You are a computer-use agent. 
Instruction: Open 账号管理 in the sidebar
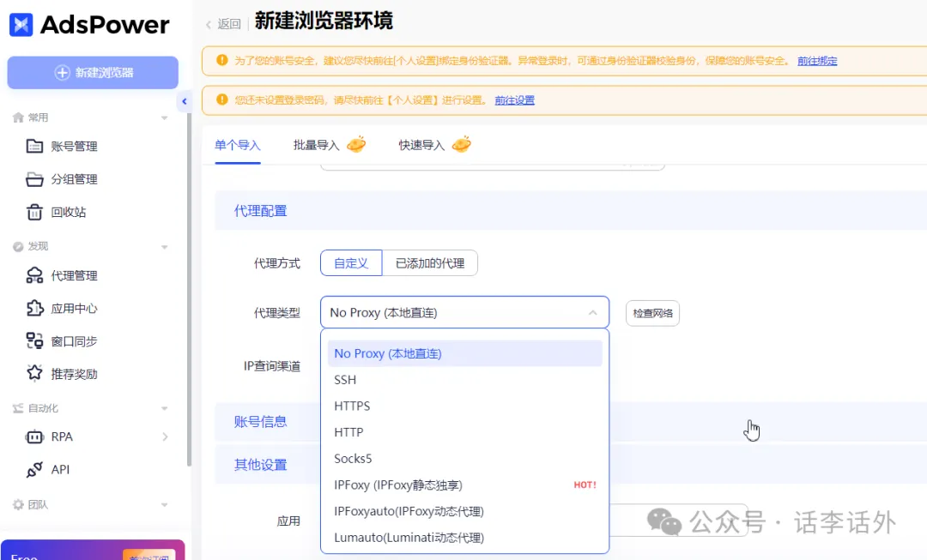tap(62, 146)
